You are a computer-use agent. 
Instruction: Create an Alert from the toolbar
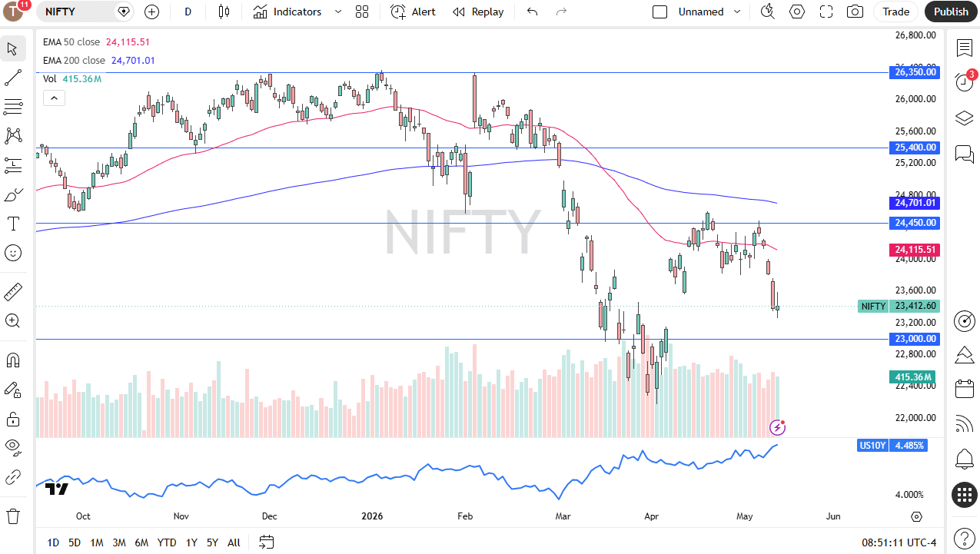coord(413,12)
